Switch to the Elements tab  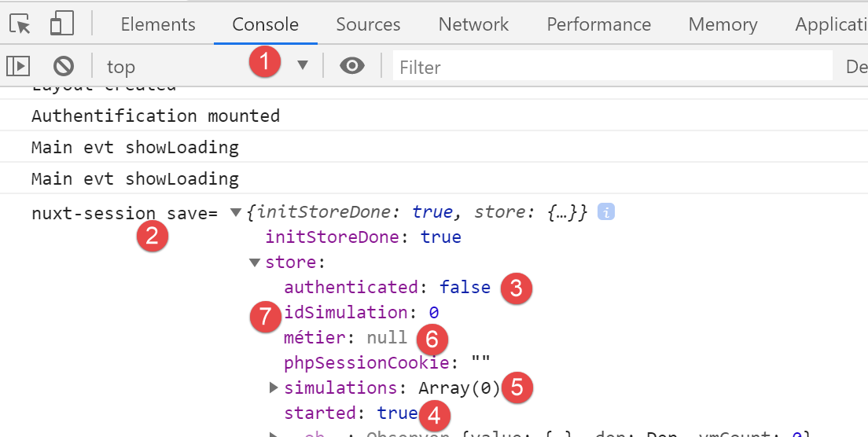[158, 24]
